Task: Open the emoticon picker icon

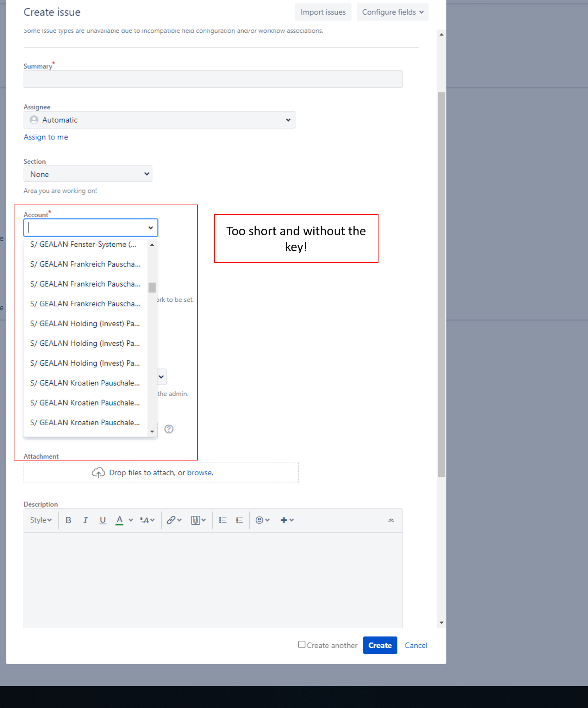Action: pyautogui.click(x=259, y=520)
